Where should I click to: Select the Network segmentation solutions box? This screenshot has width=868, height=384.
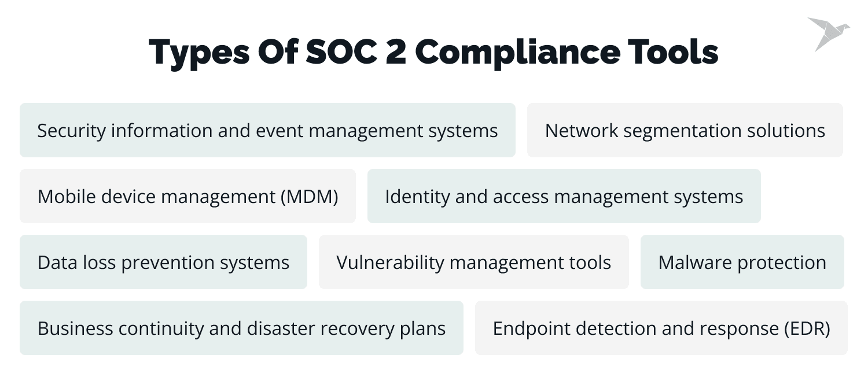click(685, 131)
